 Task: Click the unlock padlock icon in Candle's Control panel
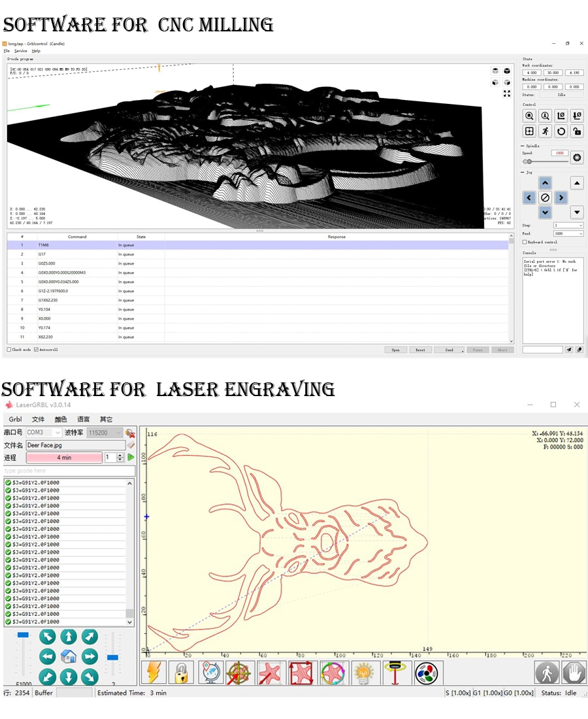[x=576, y=131]
